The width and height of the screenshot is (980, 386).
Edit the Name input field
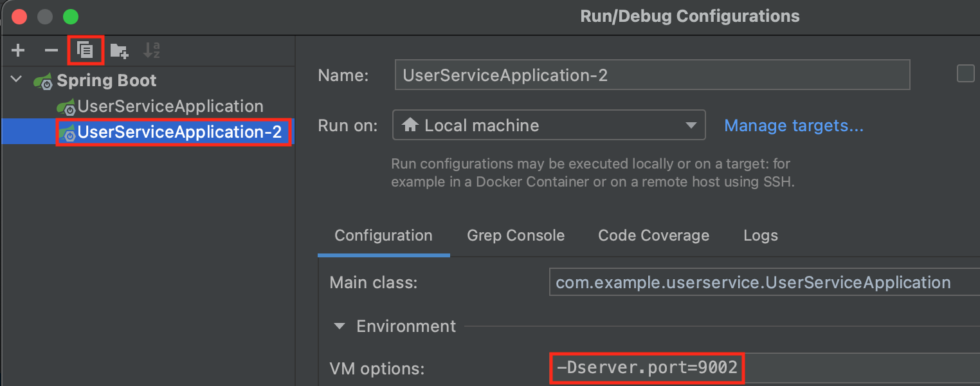coord(652,75)
